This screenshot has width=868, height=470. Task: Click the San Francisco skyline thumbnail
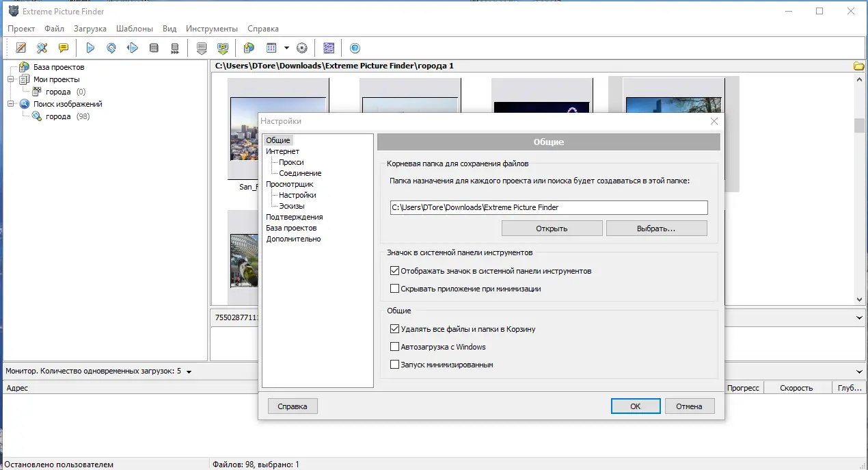pyautogui.click(x=244, y=129)
